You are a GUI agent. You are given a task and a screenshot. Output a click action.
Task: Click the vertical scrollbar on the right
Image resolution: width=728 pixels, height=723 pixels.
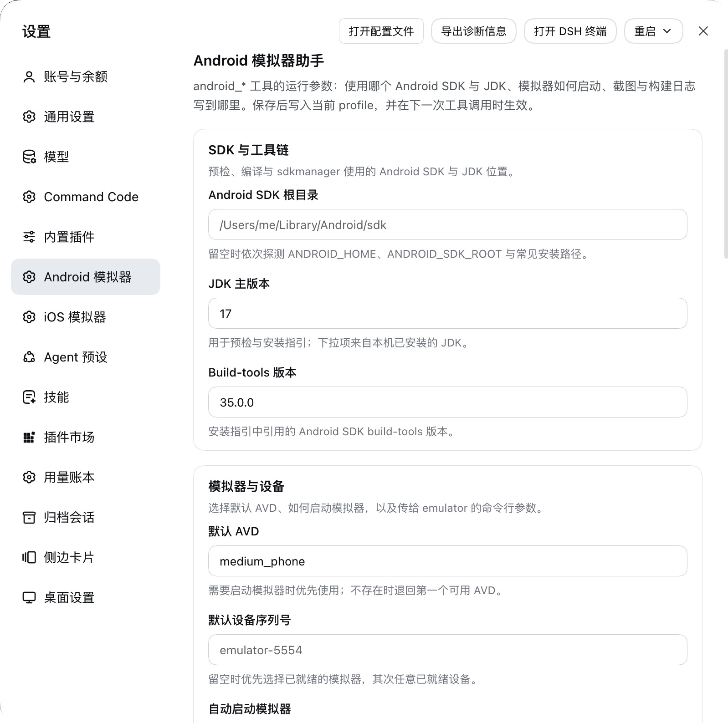[x=726, y=154]
